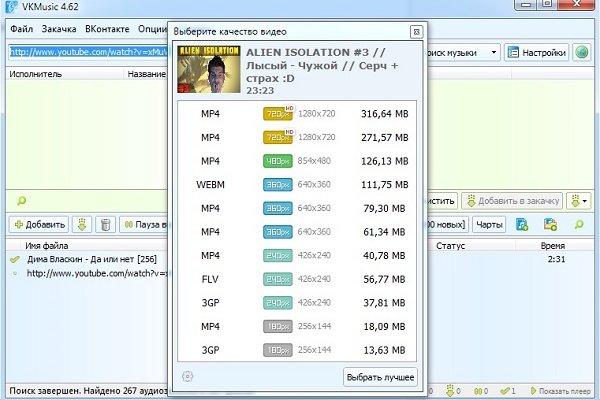Click the settings gear icon in quality dialog
Screen dimensions: 600x400
(x=186, y=377)
